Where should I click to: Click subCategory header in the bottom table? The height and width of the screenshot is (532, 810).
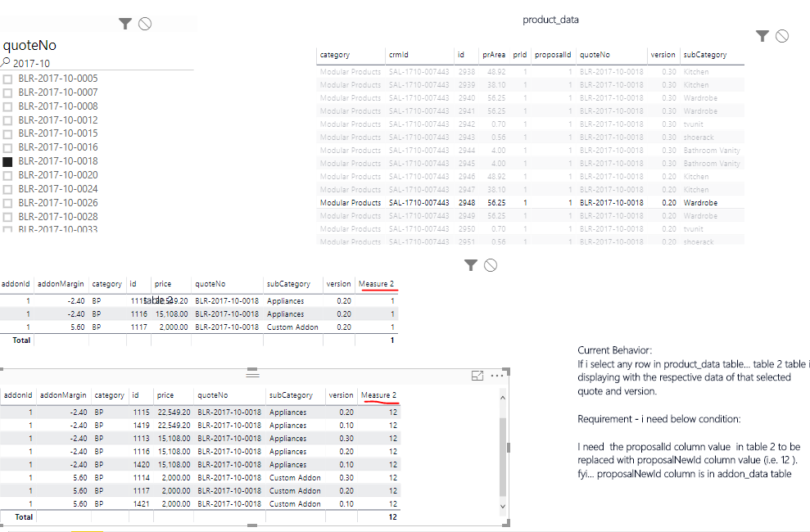coord(291,395)
